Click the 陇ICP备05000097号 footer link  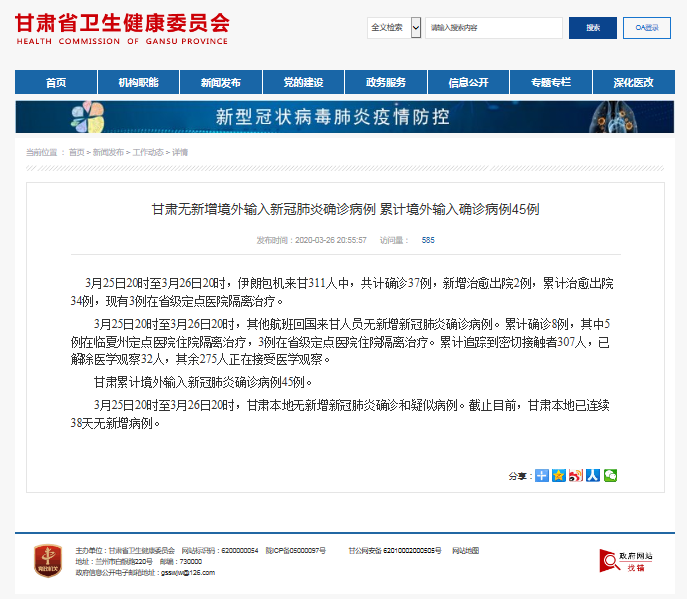(296, 550)
